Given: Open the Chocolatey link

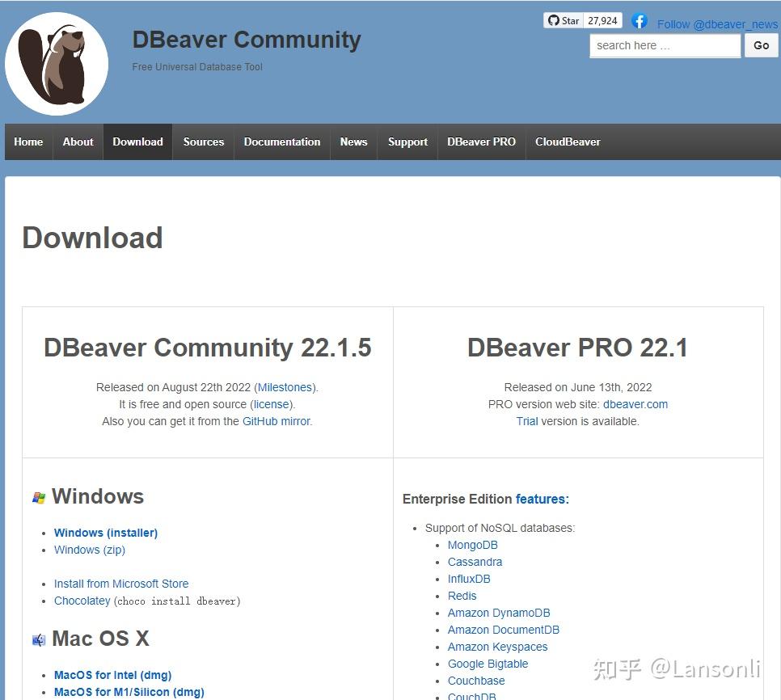Looking at the screenshot, I should point(82,601).
